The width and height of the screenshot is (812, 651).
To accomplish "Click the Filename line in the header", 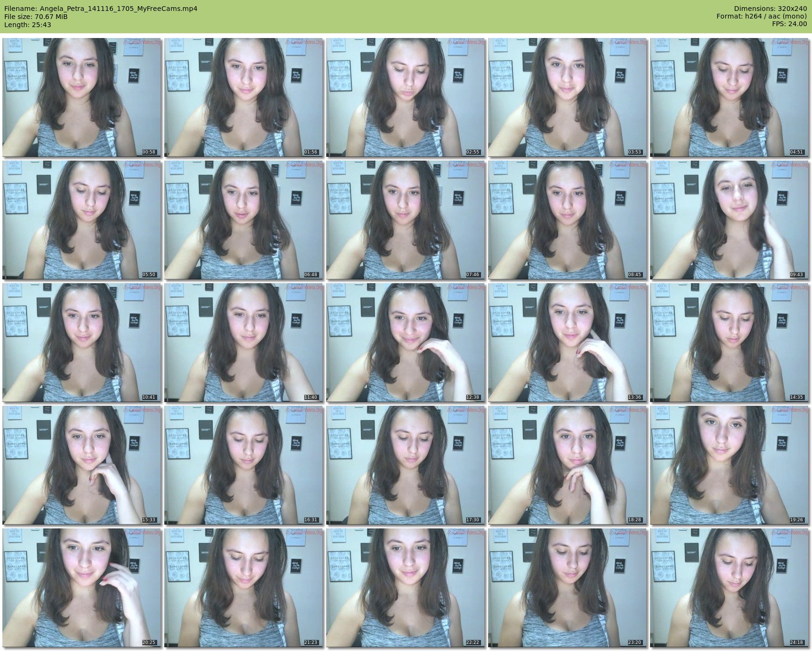I will click(101, 9).
